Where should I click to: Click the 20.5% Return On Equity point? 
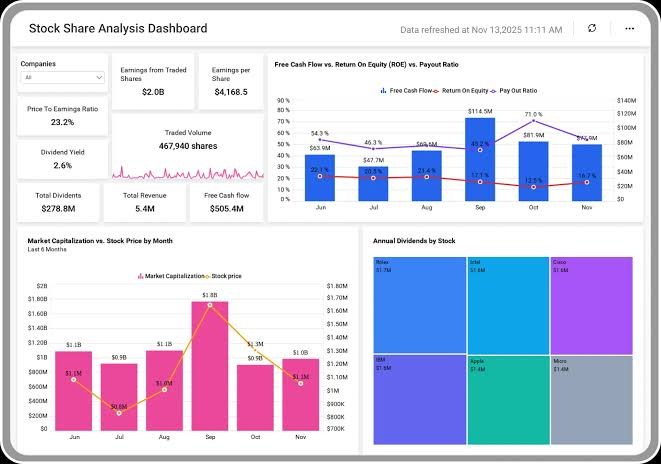373,178
